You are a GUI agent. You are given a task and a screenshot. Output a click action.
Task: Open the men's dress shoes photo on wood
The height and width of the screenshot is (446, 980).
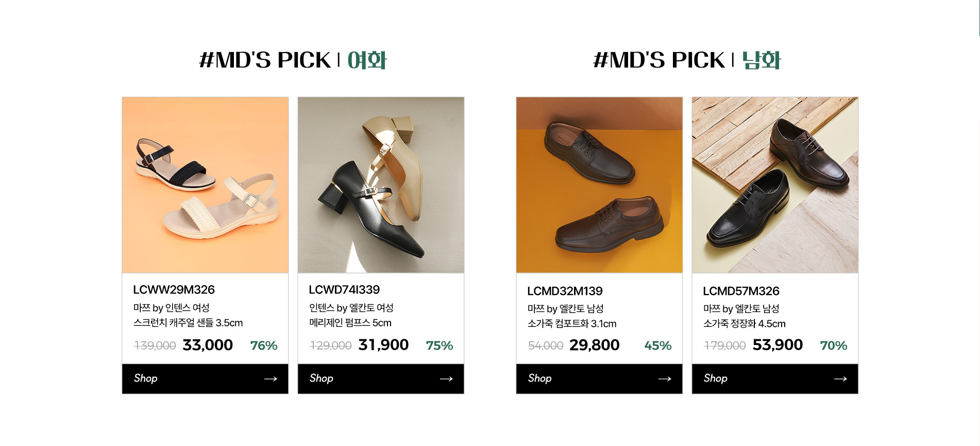775,185
